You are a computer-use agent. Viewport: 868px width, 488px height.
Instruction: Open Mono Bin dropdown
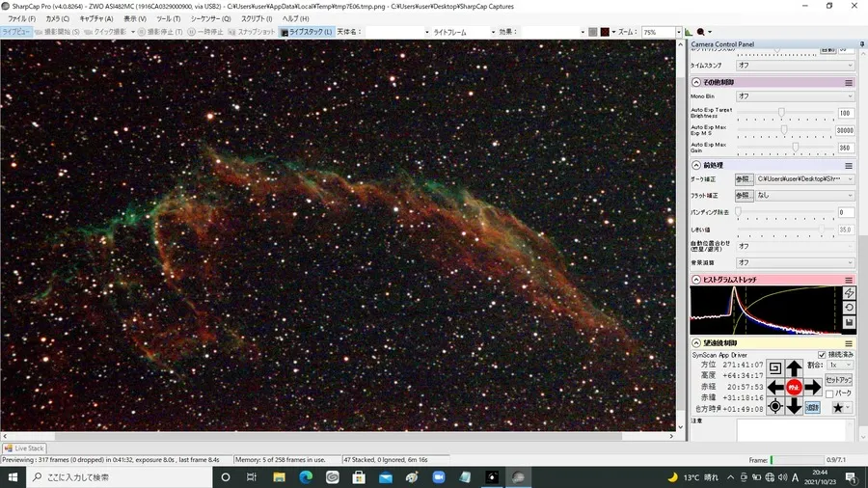click(x=795, y=96)
